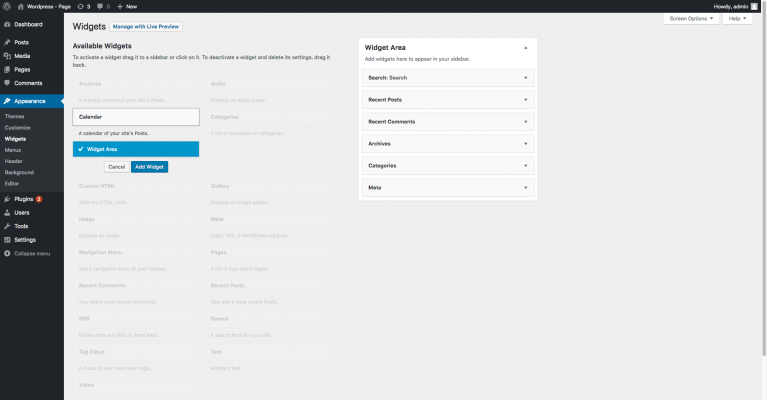Click the plugins update badge showing 2
Viewport: 767px width, 400px height.
click(x=39, y=199)
